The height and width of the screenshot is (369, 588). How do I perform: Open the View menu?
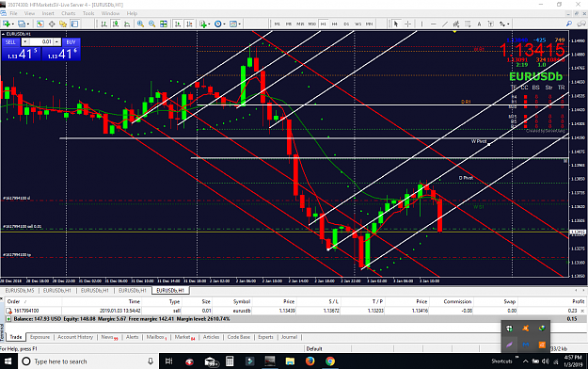29,13
